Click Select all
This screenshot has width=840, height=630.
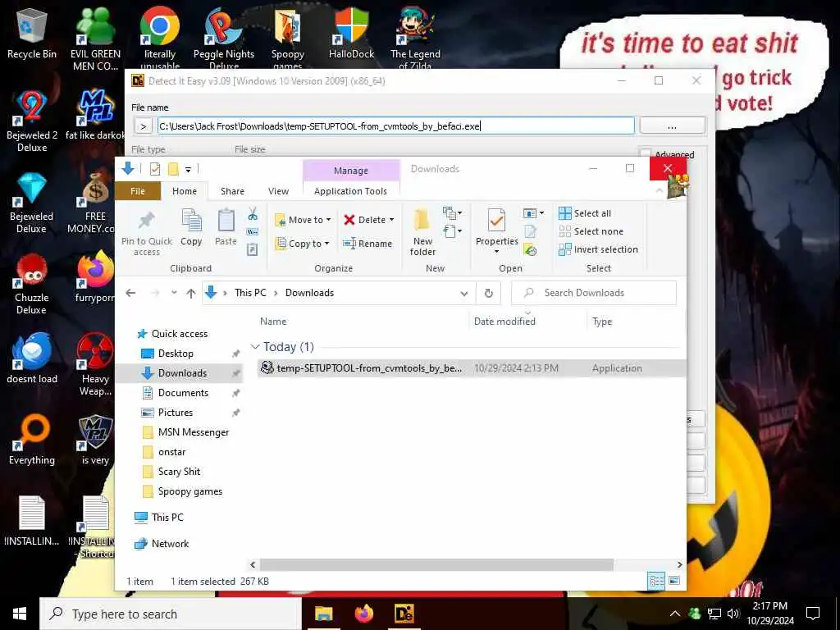tap(585, 213)
